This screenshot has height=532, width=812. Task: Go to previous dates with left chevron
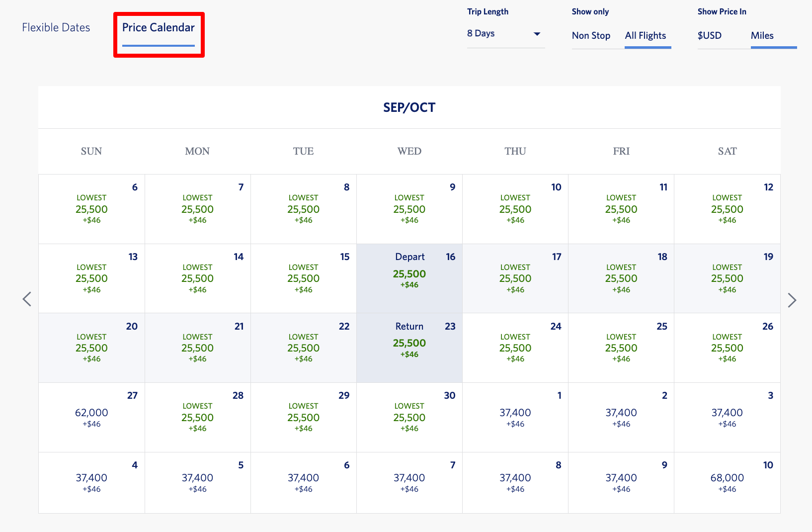pyautogui.click(x=27, y=299)
